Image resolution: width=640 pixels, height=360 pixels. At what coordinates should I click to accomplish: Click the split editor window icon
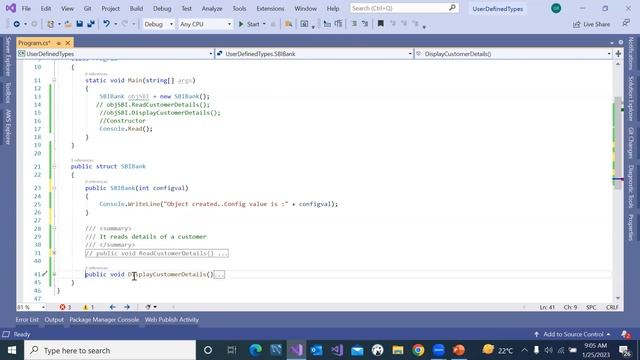pyautogui.click(x=618, y=53)
